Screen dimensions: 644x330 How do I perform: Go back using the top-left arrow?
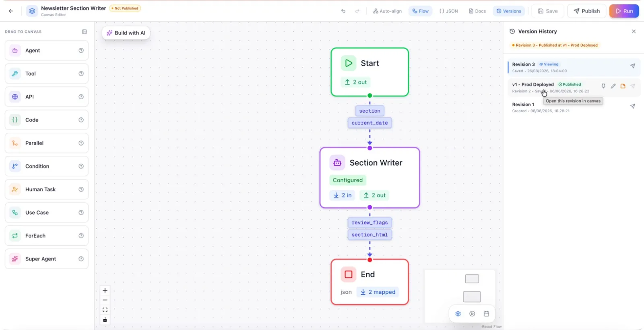(11, 11)
